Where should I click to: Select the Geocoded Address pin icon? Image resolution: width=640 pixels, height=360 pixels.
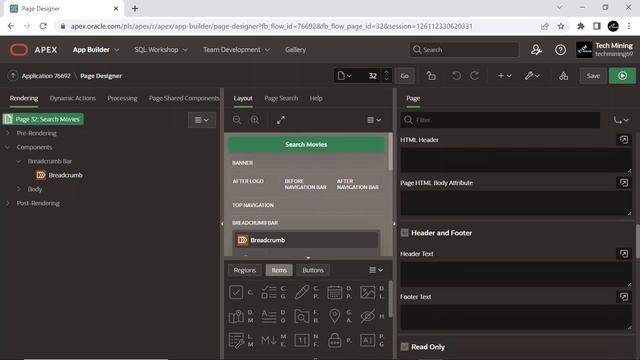pyautogui.click(x=334, y=316)
